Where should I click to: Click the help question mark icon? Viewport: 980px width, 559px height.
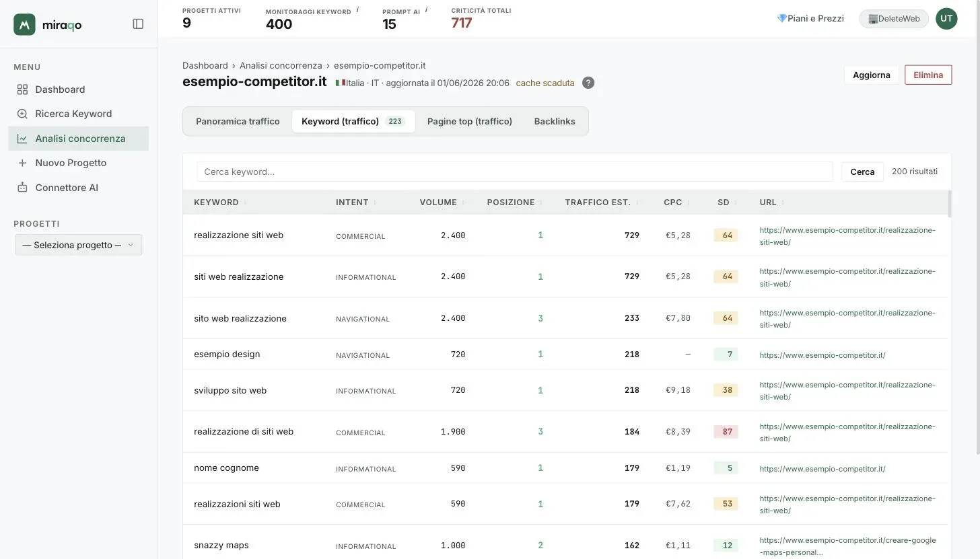tap(588, 83)
